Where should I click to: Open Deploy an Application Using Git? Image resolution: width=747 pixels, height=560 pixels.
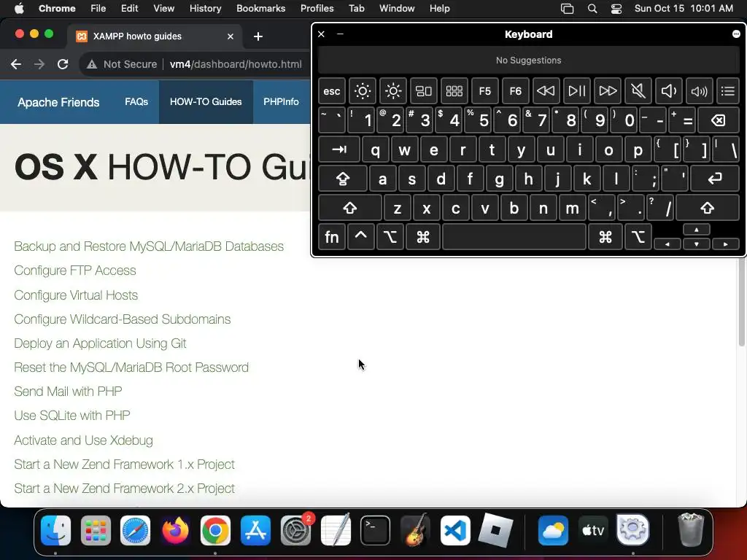[x=100, y=343]
